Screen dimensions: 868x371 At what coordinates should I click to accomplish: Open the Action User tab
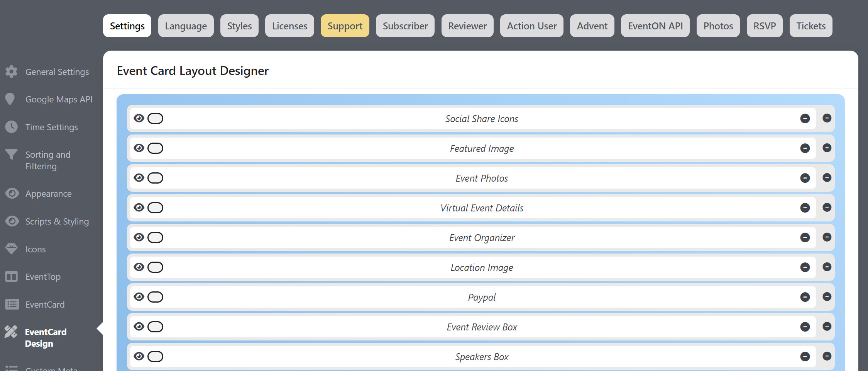[x=532, y=26]
